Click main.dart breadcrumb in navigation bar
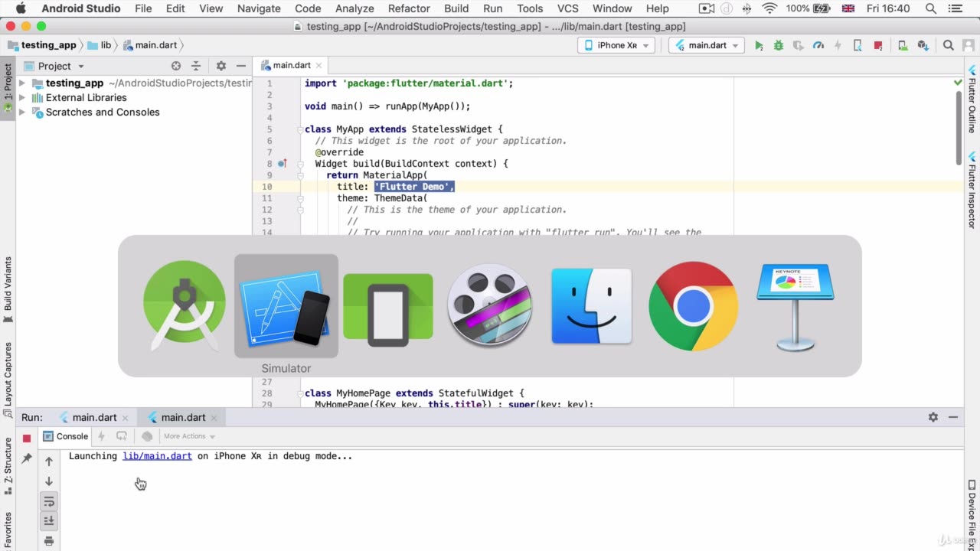This screenshot has width=980, height=551. (149, 45)
